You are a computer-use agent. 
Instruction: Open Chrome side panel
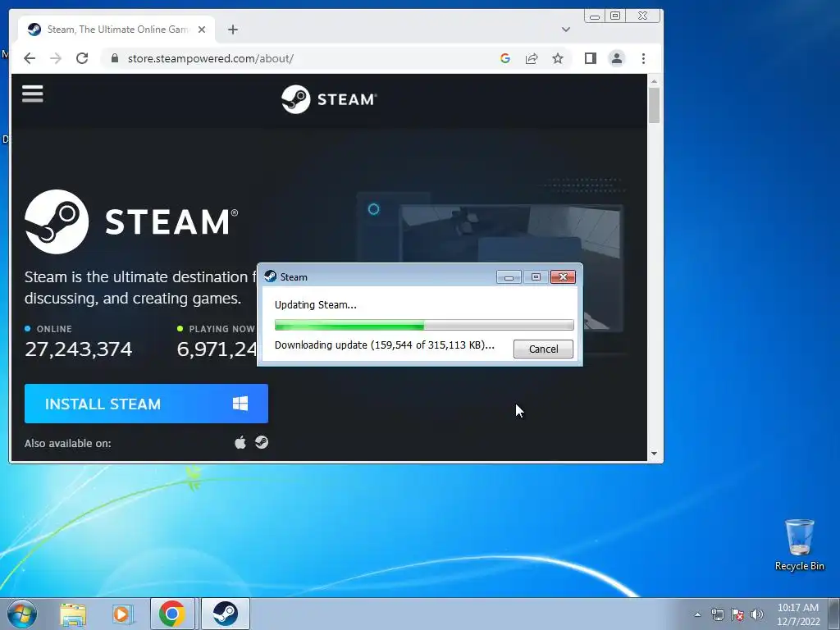(591, 58)
